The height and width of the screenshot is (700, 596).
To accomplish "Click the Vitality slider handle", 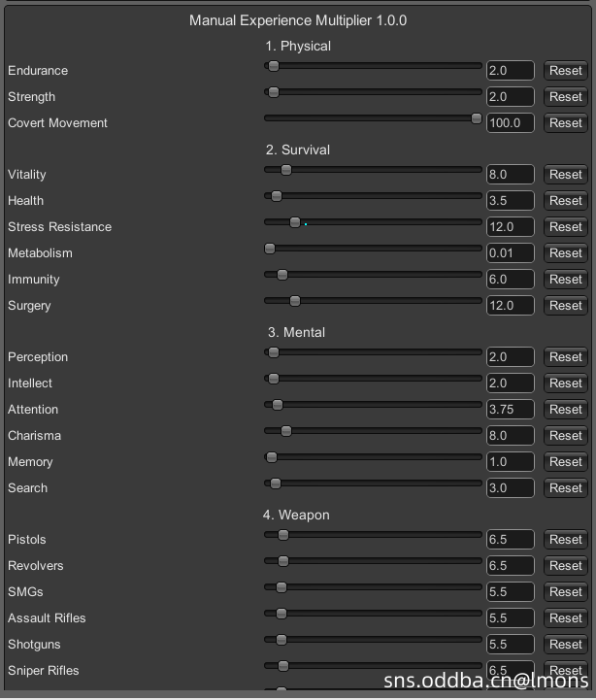I will [x=285, y=170].
